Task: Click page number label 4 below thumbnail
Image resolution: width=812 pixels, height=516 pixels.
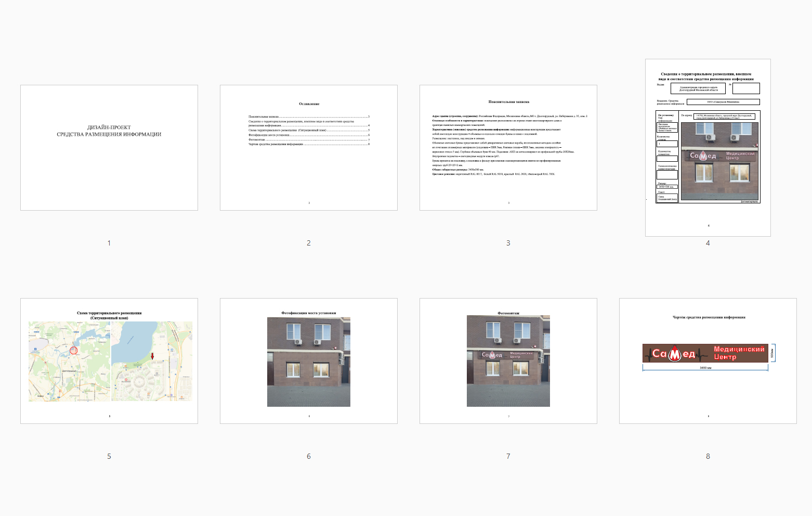Action: 708,243
